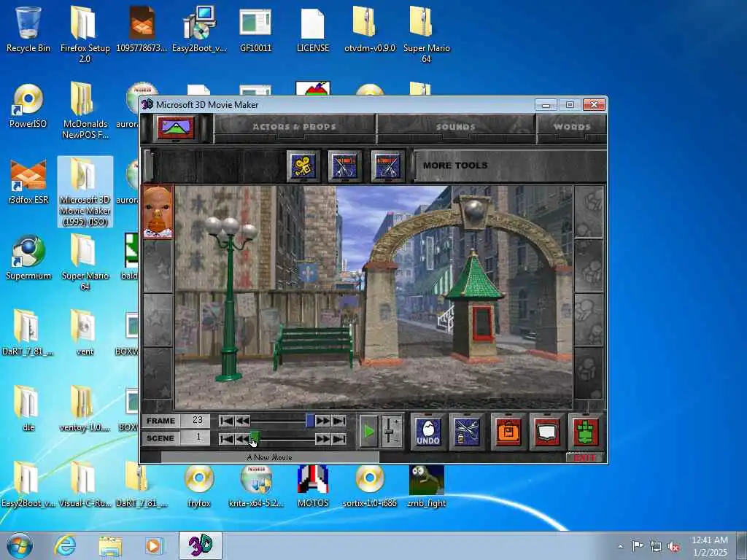747x560 pixels.
Task: Select the otvdm-v0.9.0 zip folder
Action: 370,29
